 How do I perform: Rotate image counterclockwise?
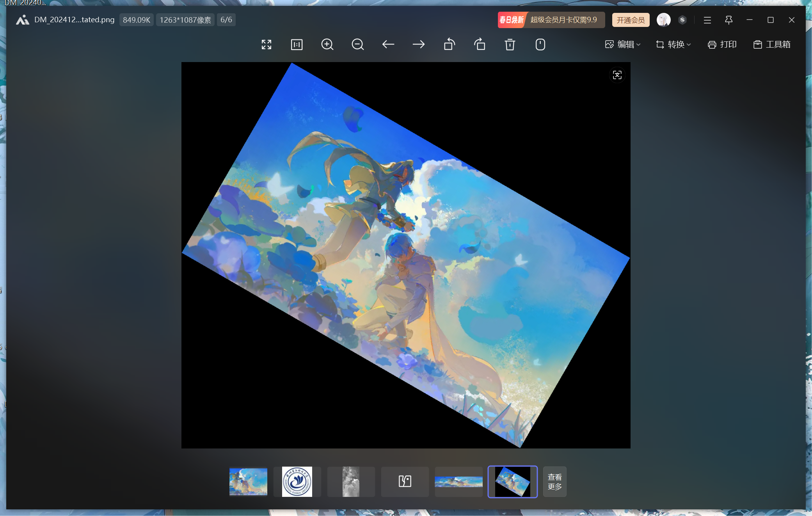coord(450,44)
